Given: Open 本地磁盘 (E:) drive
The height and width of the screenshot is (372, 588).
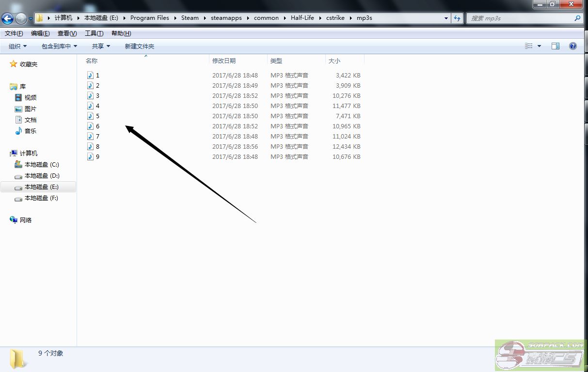Looking at the screenshot, I should (x=38, y=187).
